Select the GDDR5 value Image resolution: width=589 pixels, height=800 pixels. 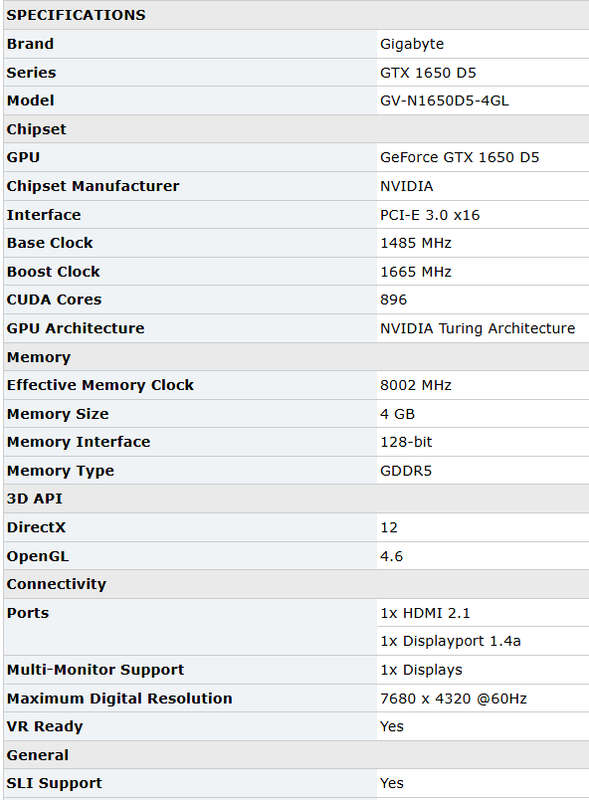(406, 471)
